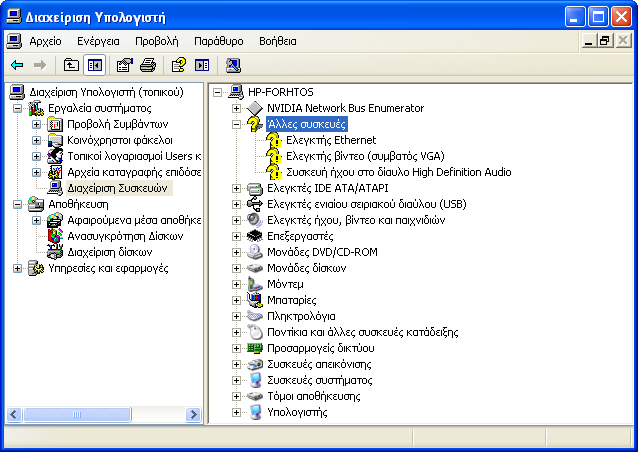638x452 pixels.
Task: Expand Ποντίκια και άλλες συσκευές κατάδειξης
Action: tap(236, 332)
